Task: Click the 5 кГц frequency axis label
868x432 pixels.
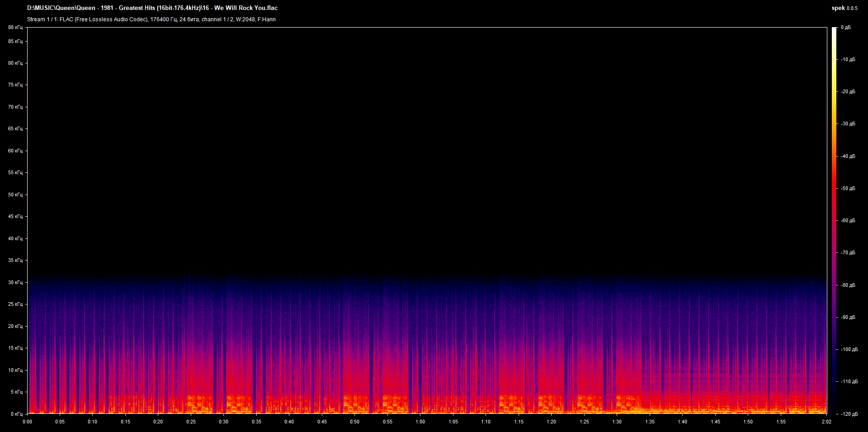Action: (x=17, y=392)
